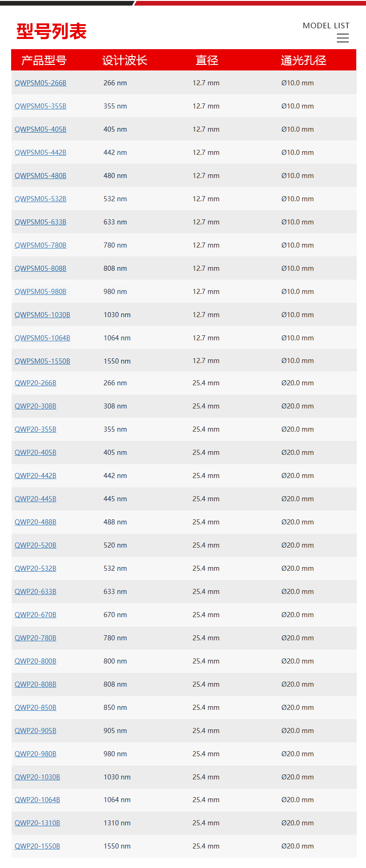Screen dimensions: 366x868
Task: Click the 设计波长 column header
Action: tap(125, 60)
